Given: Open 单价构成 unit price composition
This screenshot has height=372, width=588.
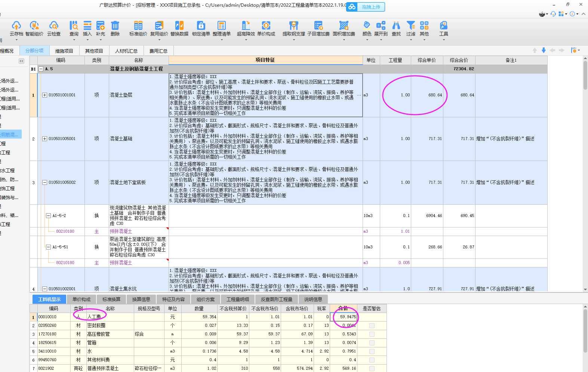Looking at the screenshot, I should 266,28.
